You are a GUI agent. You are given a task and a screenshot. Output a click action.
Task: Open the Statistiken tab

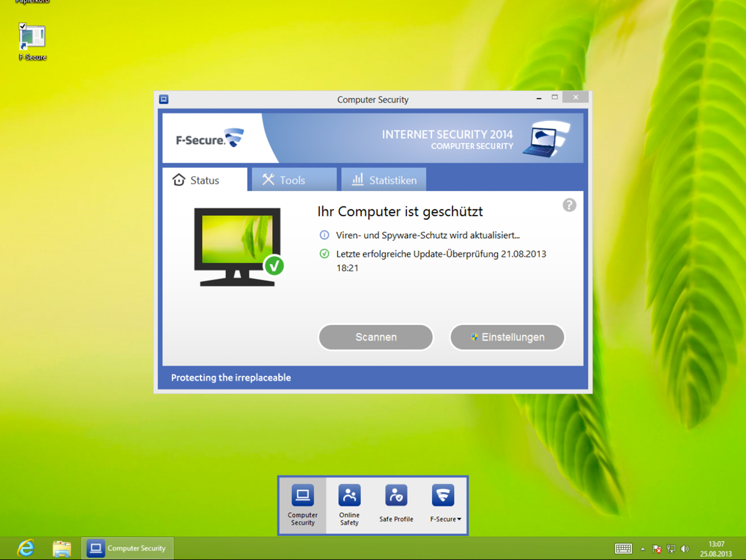pyautogui.click(x=384, y=180)
